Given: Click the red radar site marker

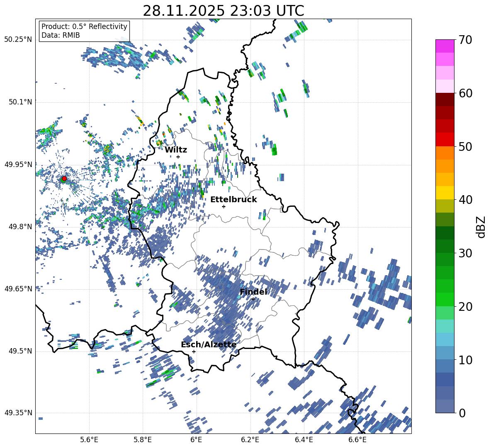Looking at the screenshot, I should (x=64, y=179).
